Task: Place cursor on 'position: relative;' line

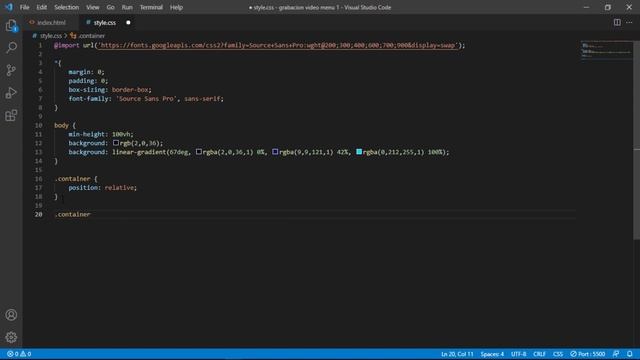Action: [x=102, y=188]
